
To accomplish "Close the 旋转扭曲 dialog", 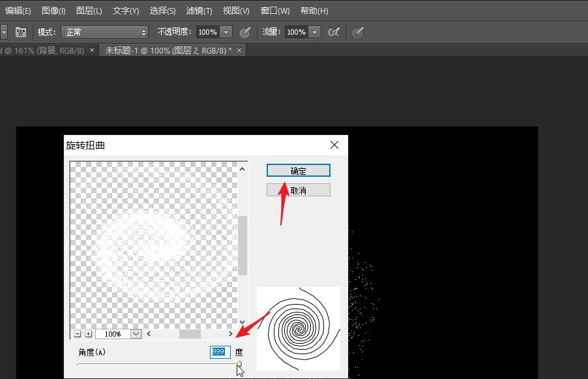I will coord(334,145).
